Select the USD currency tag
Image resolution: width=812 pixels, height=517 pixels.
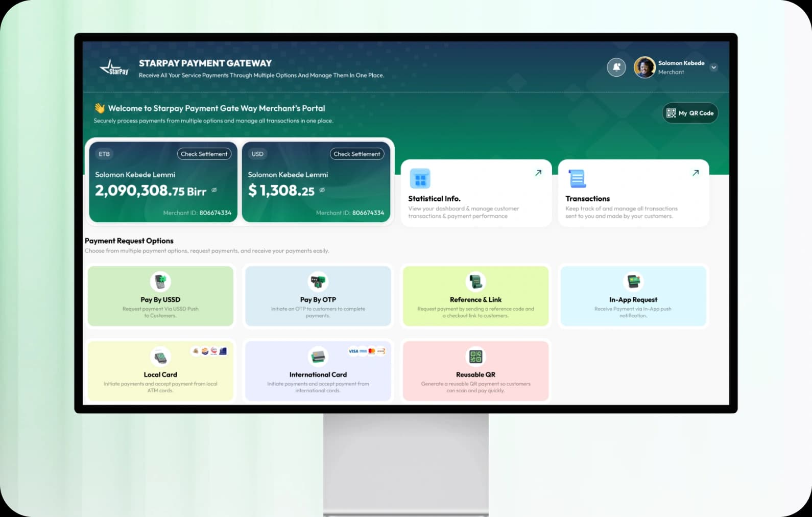pyautogui.click(x=257, y=154)
